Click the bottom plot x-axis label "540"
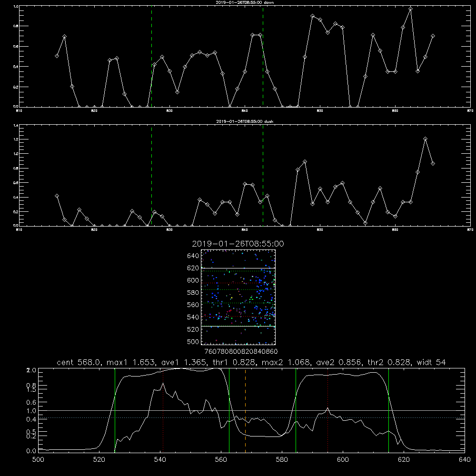 [x=160, y=460]
